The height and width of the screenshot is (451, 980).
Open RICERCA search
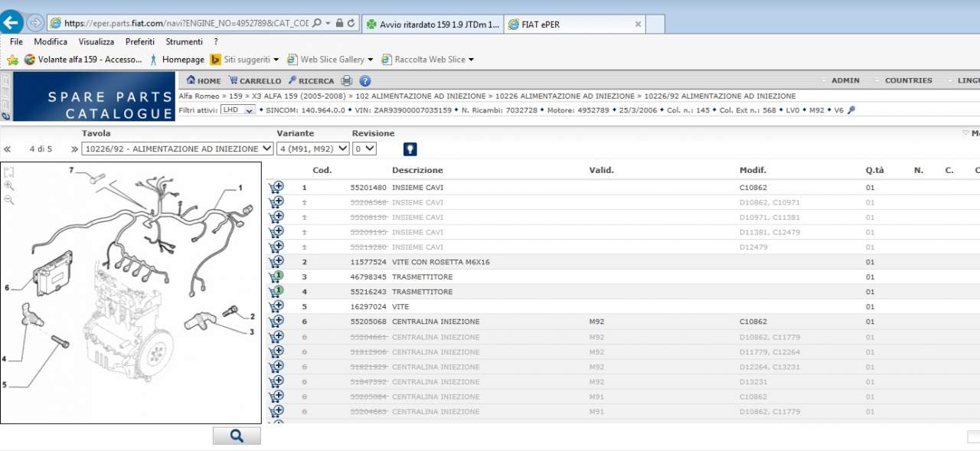311,80
